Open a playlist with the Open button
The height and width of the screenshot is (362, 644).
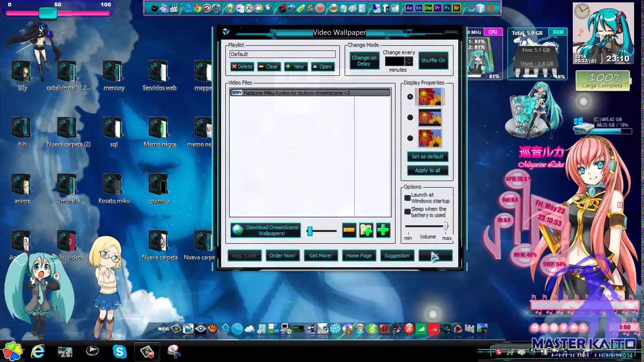tap(322, 66)
